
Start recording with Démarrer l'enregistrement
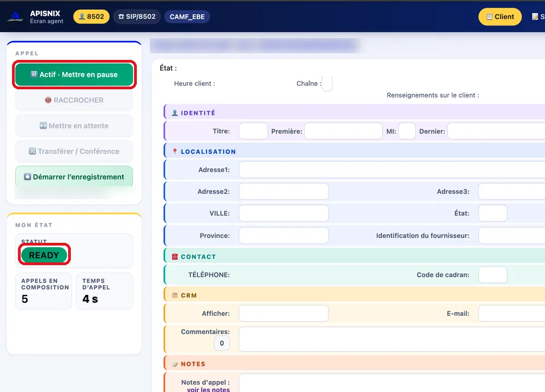tap(74, 177)
